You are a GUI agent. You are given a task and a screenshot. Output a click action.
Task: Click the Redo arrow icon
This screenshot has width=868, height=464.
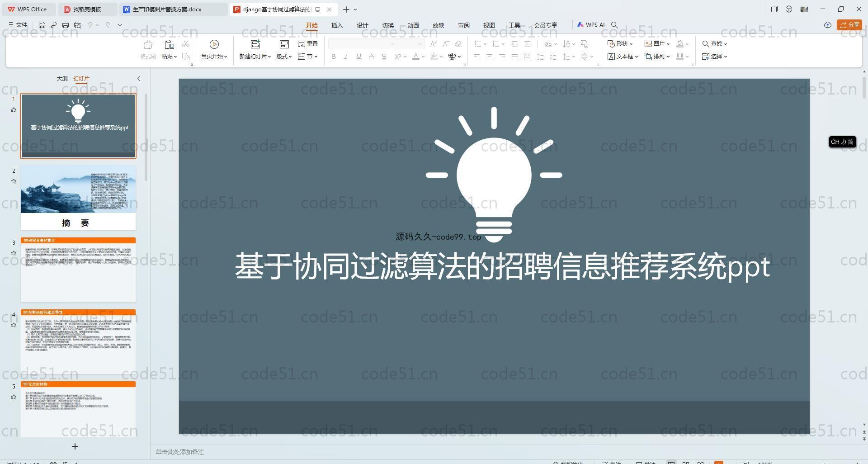108,25
